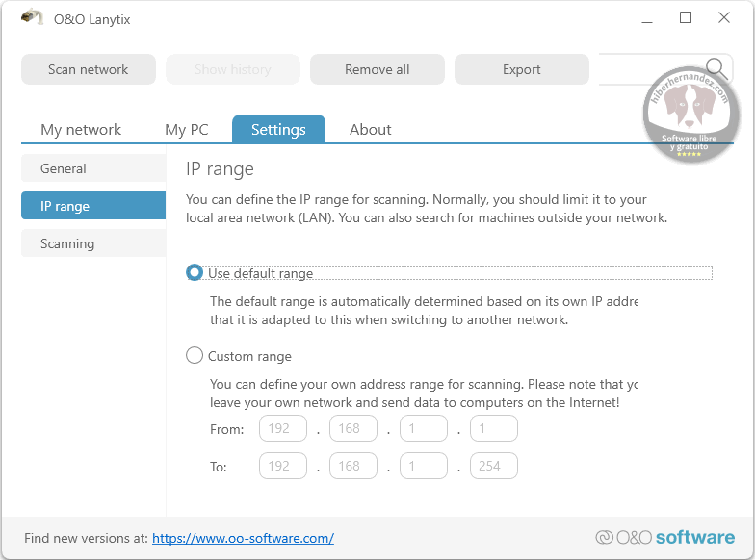
Task: Open the oo-software.com link
Action: [243, 538]
